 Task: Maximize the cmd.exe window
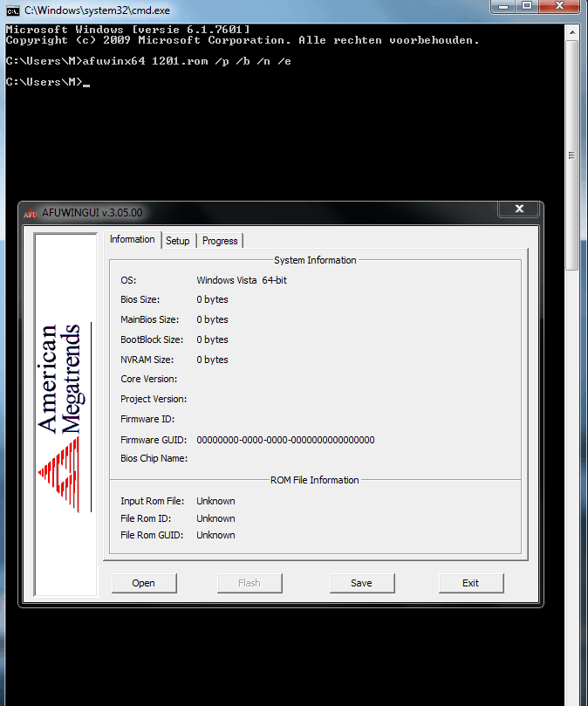click(x=527, y=6)
